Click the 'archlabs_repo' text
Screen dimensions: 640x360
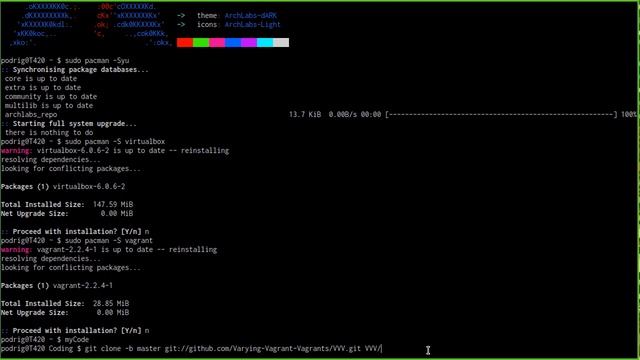[31, 115]
